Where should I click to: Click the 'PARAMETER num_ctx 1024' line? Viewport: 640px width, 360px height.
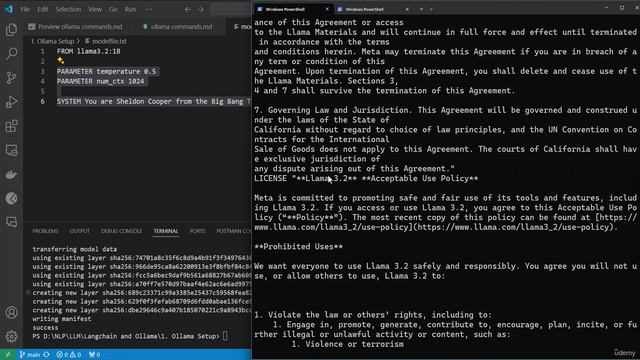100,81
